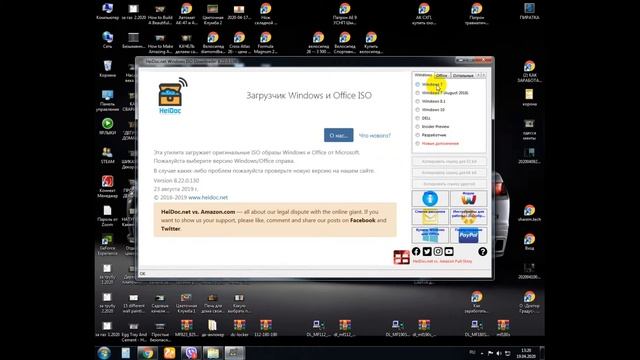Open Viber from the taskbar
Viewport: 640px width, 360px height.
click(191, 353)
